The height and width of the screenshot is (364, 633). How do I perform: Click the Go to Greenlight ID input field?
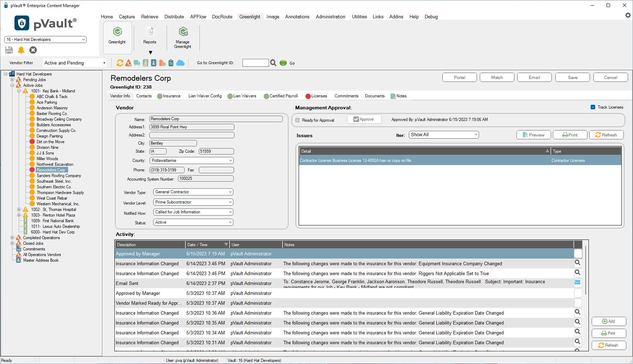coord(256,63)
